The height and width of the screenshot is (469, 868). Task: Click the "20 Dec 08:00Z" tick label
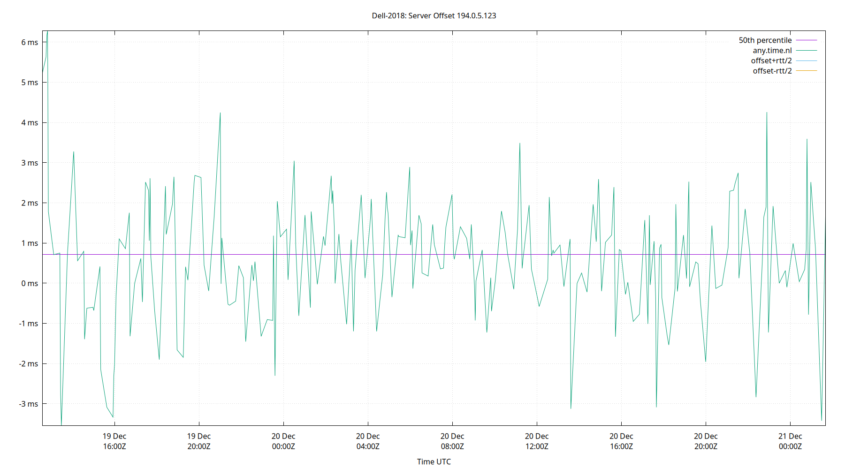[x=453, y=441]
